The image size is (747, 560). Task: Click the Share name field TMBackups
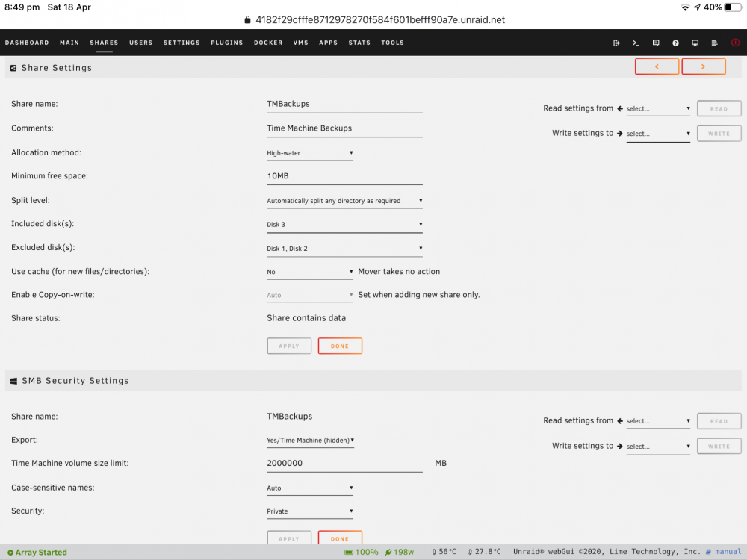click(x=344, y=105)
